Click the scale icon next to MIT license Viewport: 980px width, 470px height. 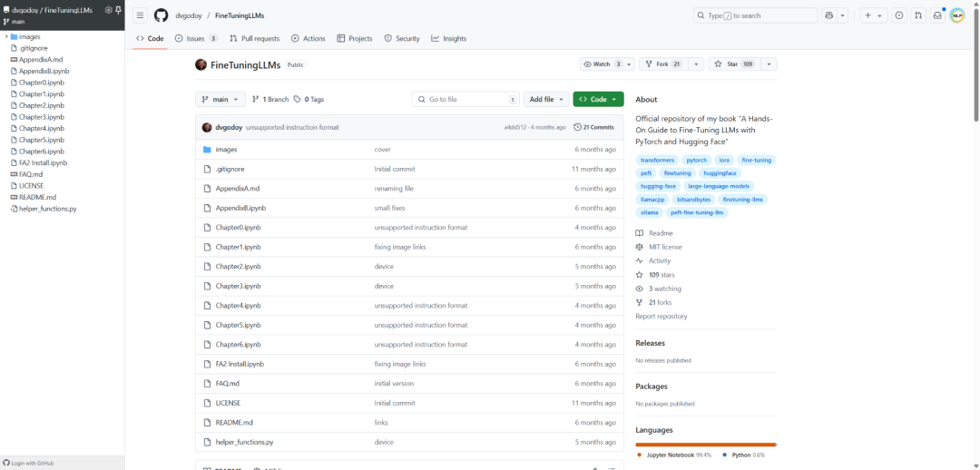[640, 247]
